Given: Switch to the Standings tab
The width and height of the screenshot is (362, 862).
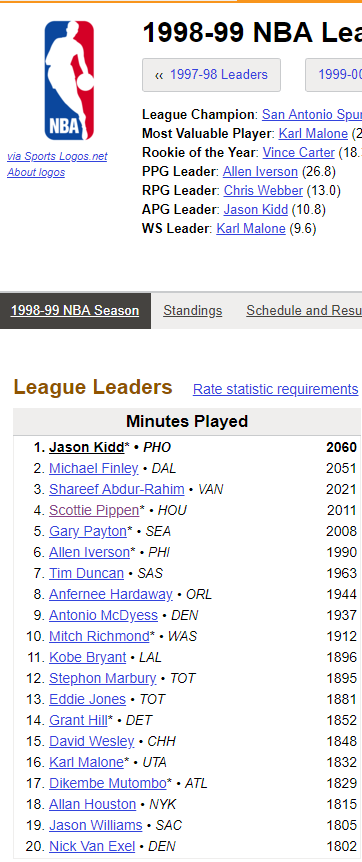Looking at the screenshot, I should (193, 311).
